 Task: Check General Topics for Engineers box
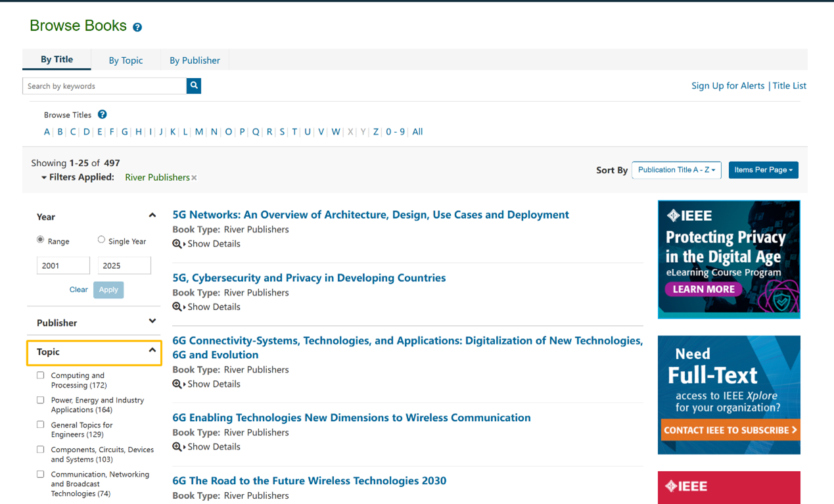[41, 424]
